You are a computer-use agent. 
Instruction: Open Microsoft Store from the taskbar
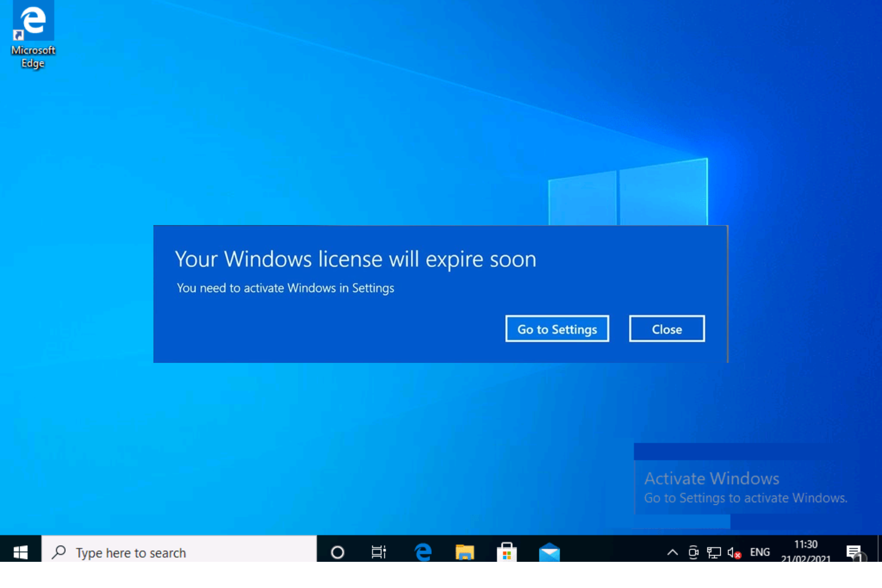tap(507, 552)
